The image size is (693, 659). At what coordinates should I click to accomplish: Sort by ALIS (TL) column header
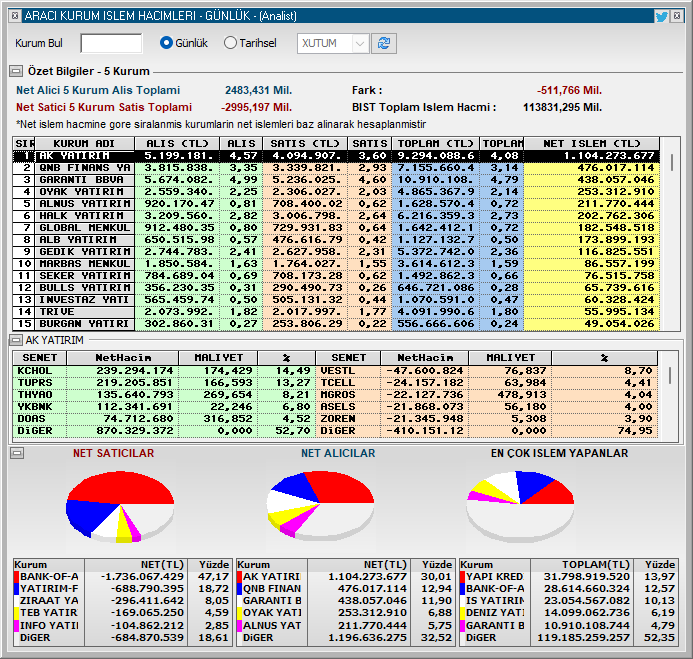177,144
